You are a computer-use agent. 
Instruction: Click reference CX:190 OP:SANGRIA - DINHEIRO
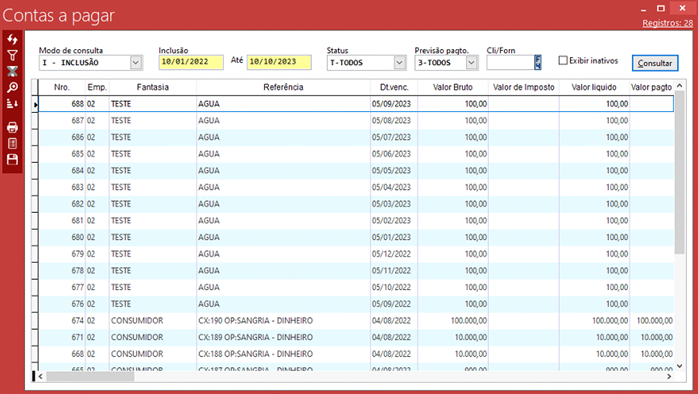pos(256,321)
